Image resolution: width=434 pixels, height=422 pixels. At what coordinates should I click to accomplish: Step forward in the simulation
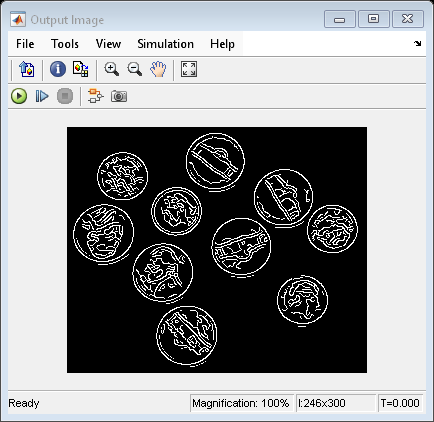click(x=42, y=96)
